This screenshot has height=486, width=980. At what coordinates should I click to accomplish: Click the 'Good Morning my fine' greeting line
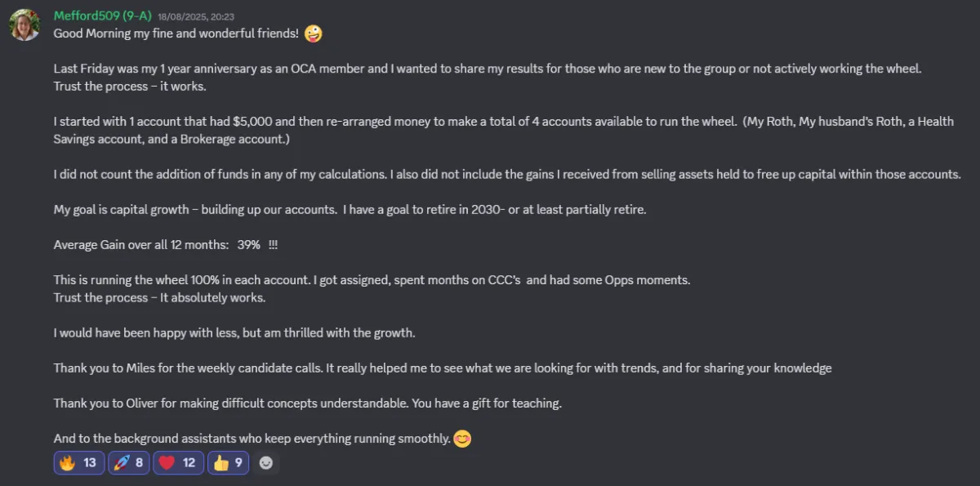(176, 33)
